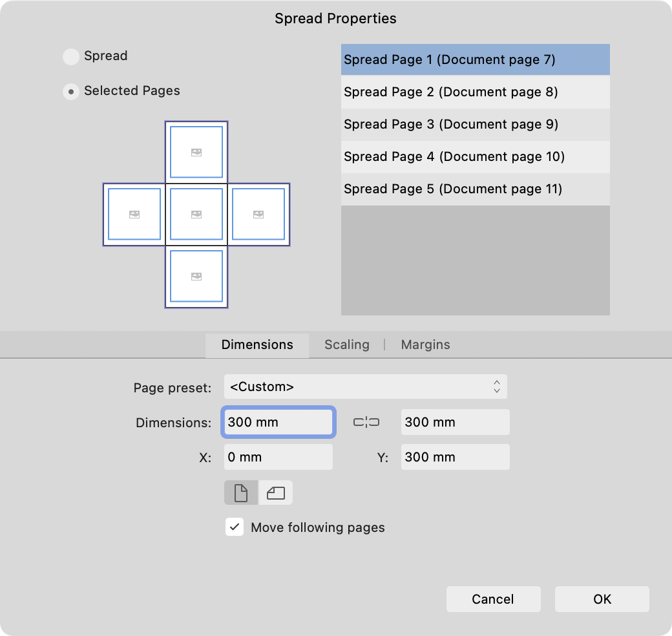Switch to the Scaling tab
The width and height of the screenshot is (672, 636).
click(347, 345)
